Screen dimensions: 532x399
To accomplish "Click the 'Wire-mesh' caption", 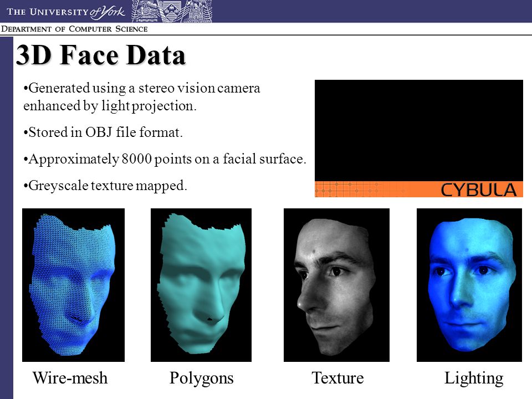I will 70,377.
